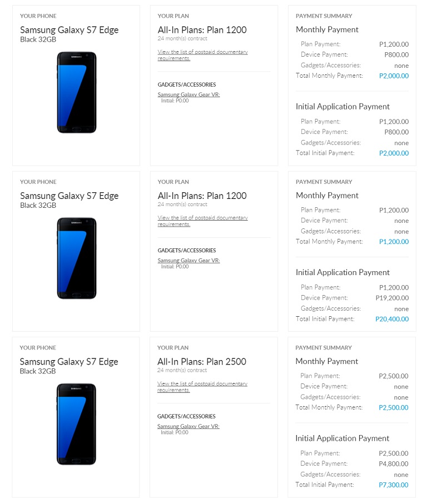Click the P2,000.00 Total Monthly Payment amount
Screen dimensions: 427x504
[394, 76]
